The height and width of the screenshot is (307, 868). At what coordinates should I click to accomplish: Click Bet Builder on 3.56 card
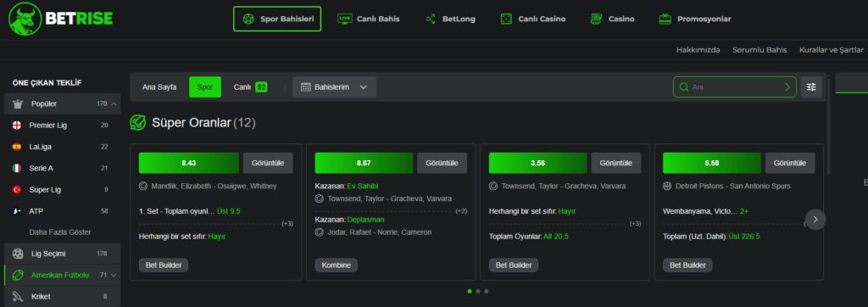pos(513,265)
